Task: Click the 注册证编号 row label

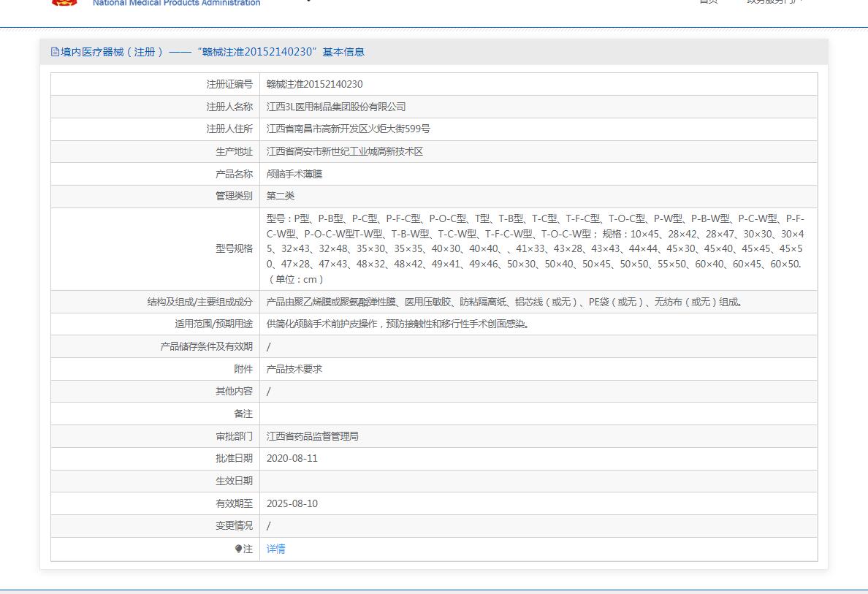Action: [229, 84]
